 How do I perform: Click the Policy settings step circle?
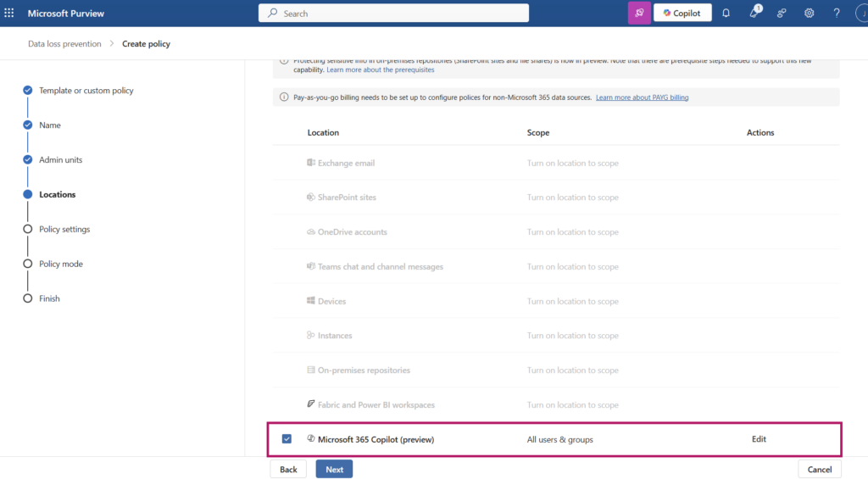tap(28, 229)
